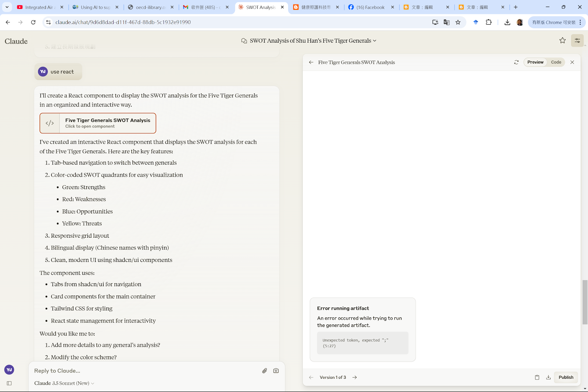
Task: Bookmark this tab star icon
Action: 458,22
